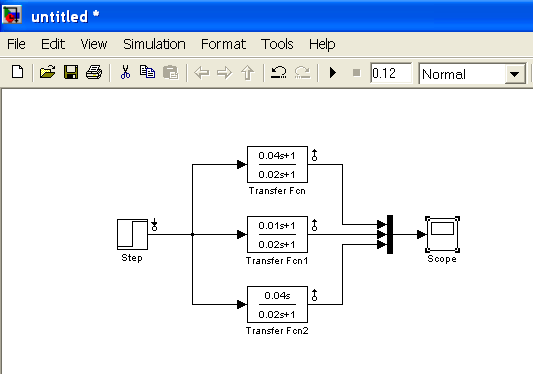Open the Format menu
The width and height of the screenshot is (533, 374).
pyautogui.click(x=223, y=44)
